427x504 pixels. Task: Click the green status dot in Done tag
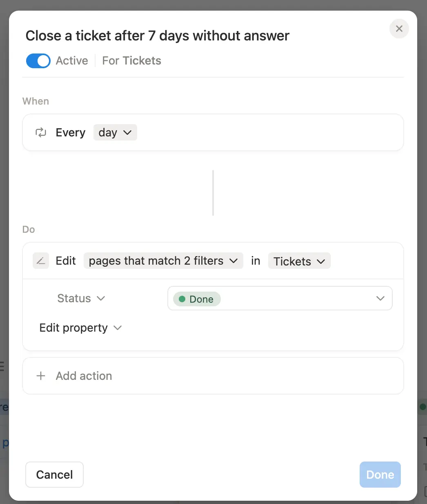point(182,299)
